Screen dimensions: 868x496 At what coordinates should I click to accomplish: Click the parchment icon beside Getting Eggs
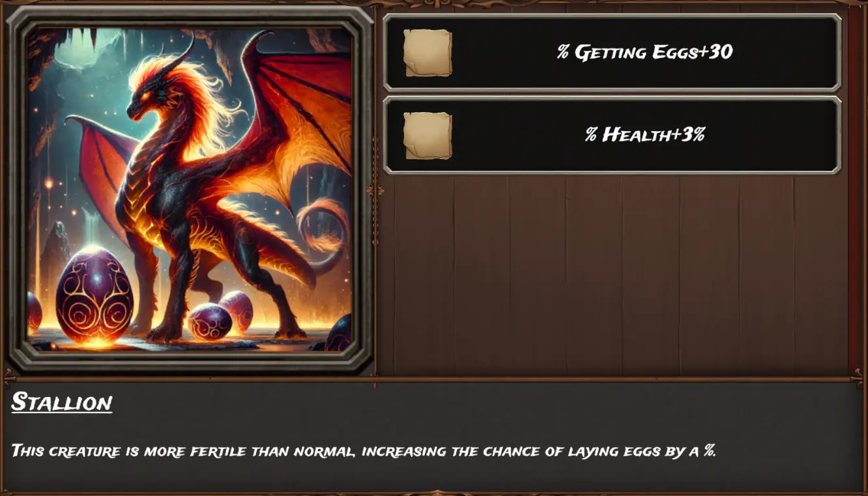pos(427,53)
